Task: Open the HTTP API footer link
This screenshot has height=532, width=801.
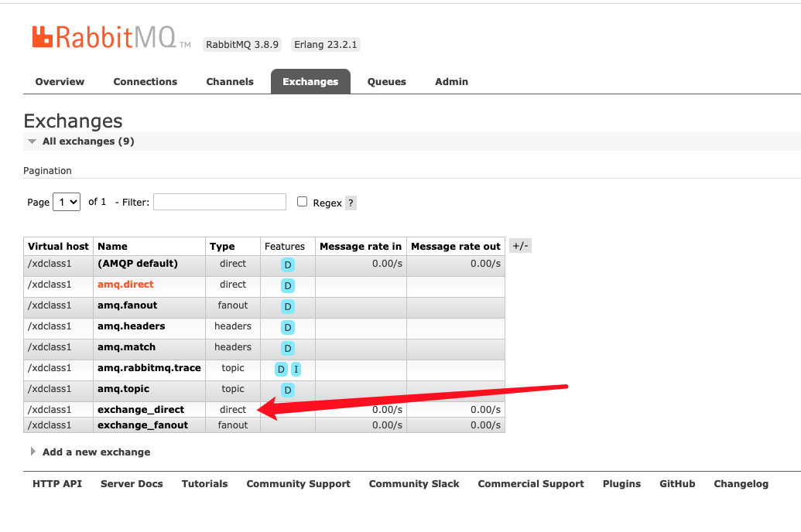Action: 57,484
